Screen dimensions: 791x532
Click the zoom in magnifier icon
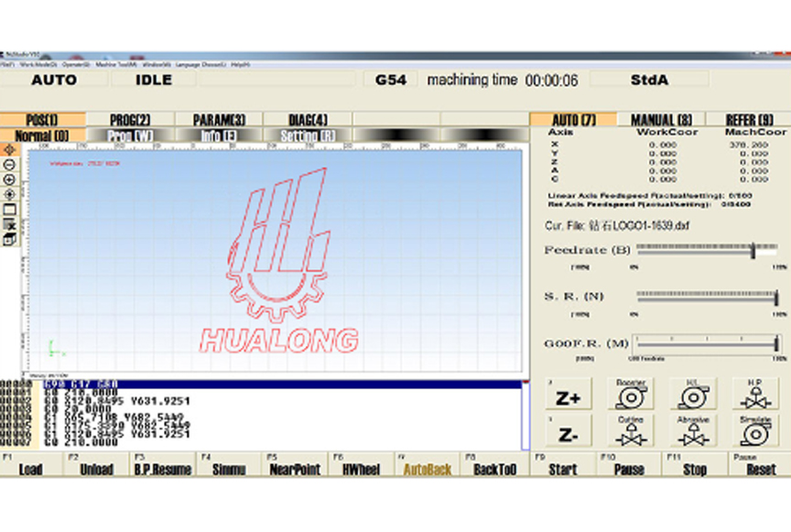[x=9, y=179]
